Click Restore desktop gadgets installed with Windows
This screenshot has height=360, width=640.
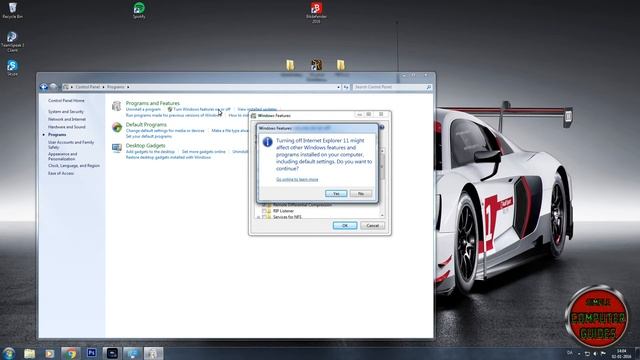tap(168, 157)
